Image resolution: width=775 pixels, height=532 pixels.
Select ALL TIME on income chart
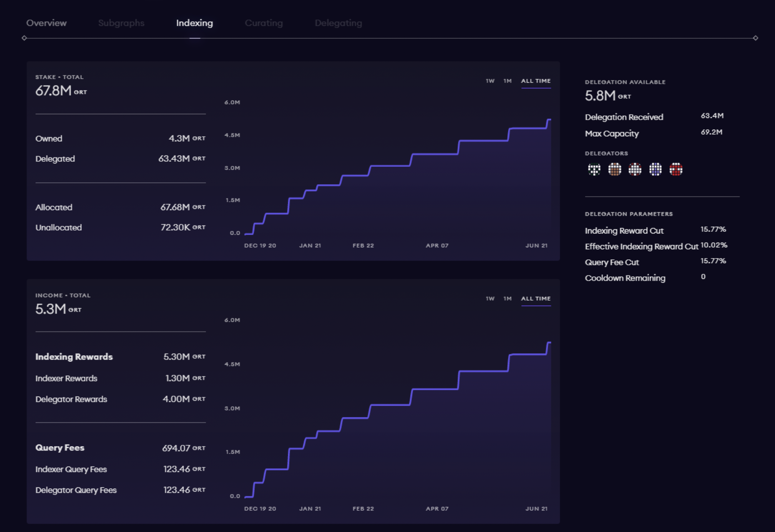tap(536, 299)
